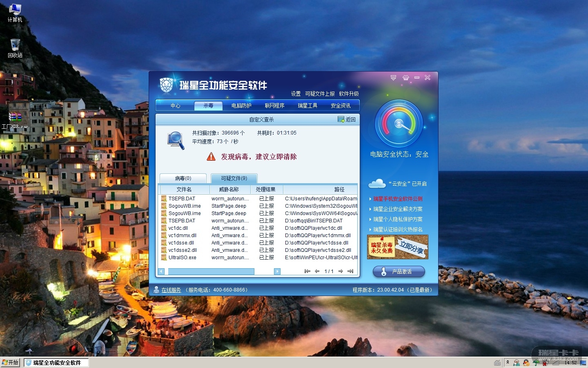Click the red warning triangle icon
The image size is (588, 368).
click(211, 157)
